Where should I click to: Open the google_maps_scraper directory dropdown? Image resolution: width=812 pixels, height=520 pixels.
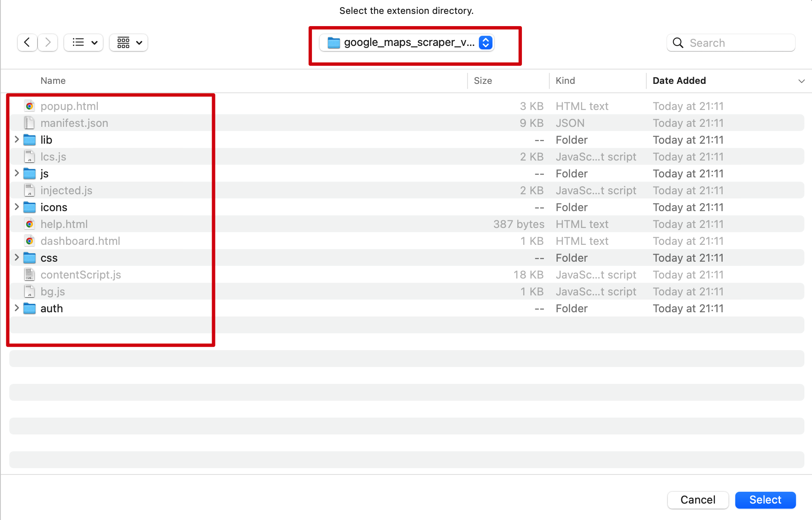[486, 43]
